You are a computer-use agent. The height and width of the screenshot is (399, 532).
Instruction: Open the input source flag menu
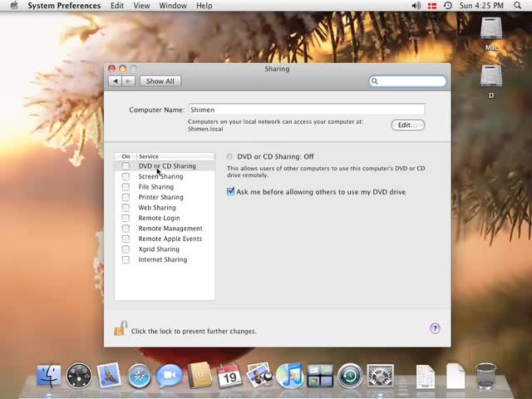[432, 6]
